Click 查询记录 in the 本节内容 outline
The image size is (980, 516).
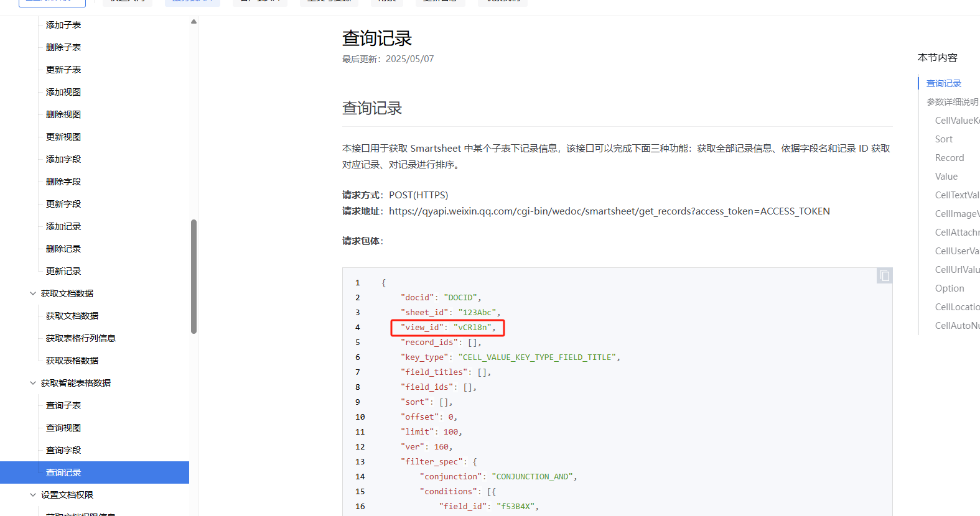tap(943, 83)
